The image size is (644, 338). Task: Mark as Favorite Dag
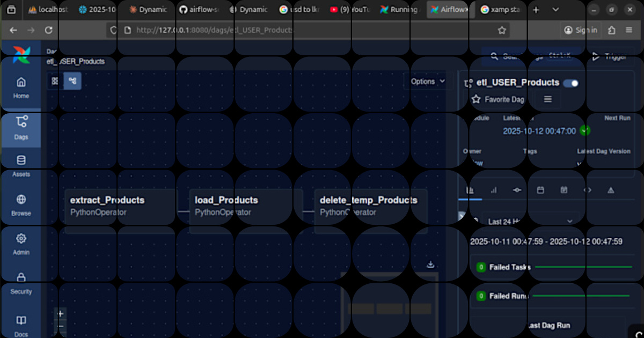tap(497, 99)
